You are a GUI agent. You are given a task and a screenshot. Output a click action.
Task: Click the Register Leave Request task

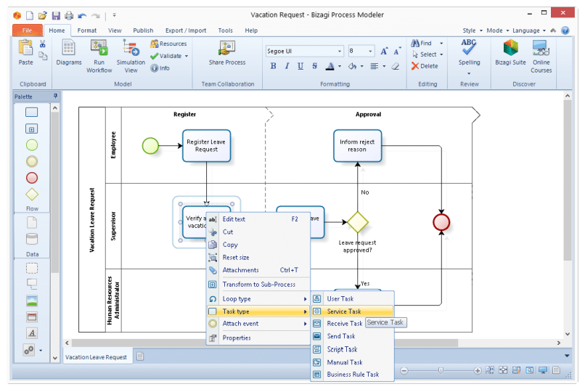pyautogui.click(x=206, y=146)
